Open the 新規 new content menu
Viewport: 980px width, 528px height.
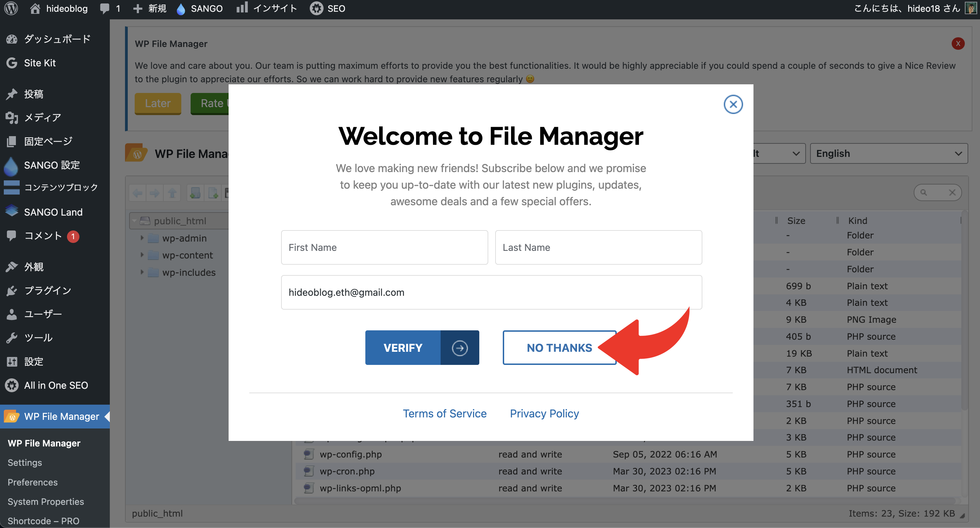pos(149,8)
